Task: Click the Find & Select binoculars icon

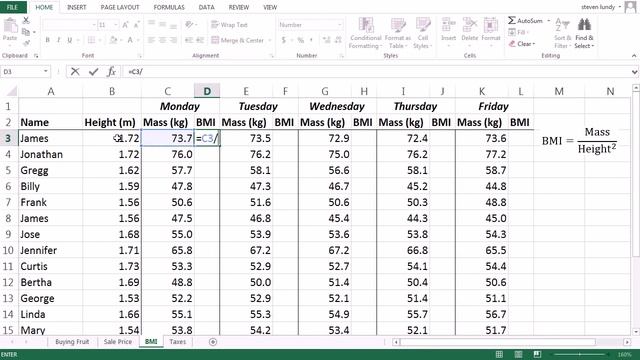Action: (584, 25)
